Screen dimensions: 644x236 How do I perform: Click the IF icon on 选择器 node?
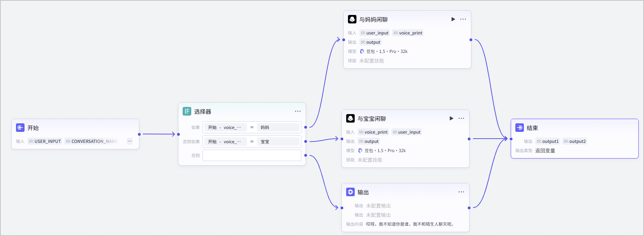coord(187,111)
